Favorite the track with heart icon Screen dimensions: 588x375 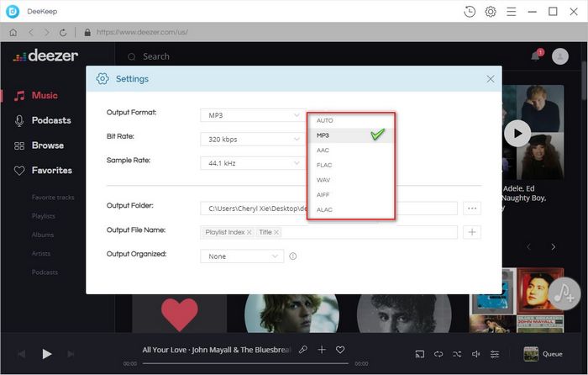(x=340, y=350)
